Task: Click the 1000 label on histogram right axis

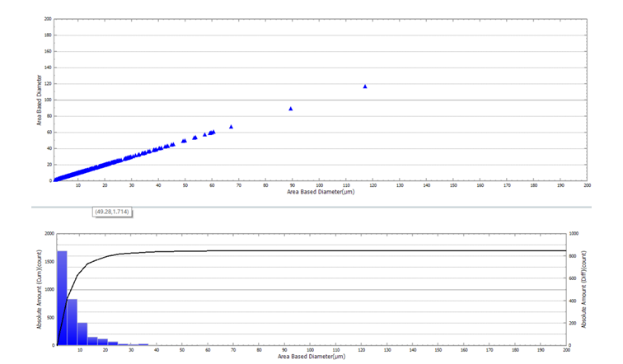Action: [x=575, y=234]
